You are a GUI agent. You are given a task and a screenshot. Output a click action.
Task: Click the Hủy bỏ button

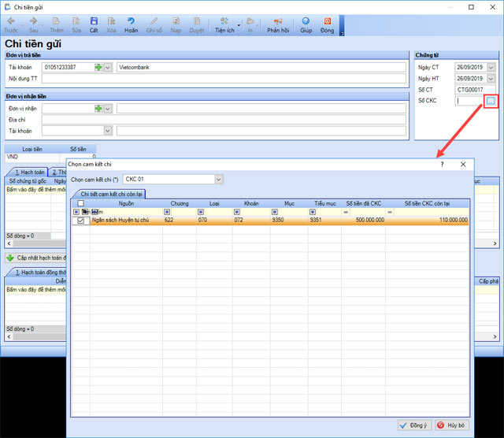451,425
